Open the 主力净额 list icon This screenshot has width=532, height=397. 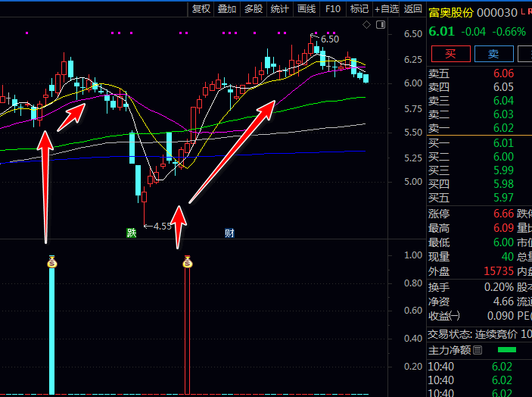point(478,350)
